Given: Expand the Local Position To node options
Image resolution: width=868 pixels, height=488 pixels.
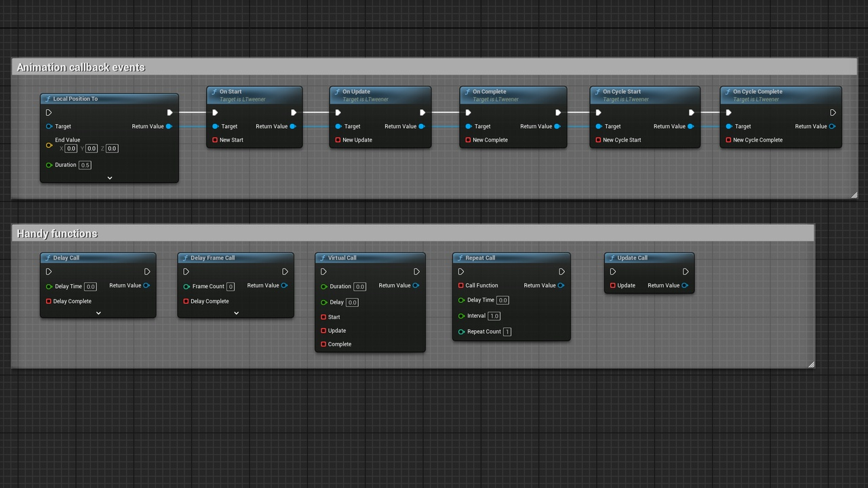Looking at the screenshot, I should 110,178.
